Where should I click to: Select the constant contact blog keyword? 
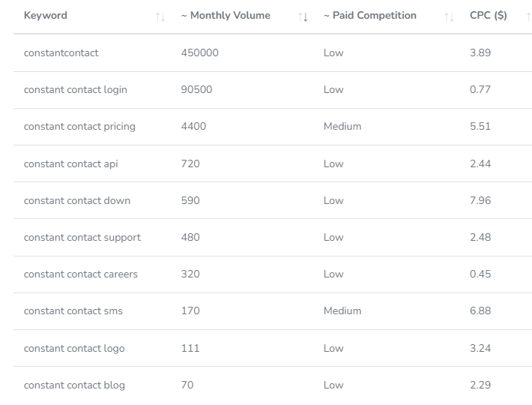(x=74, y=385)
